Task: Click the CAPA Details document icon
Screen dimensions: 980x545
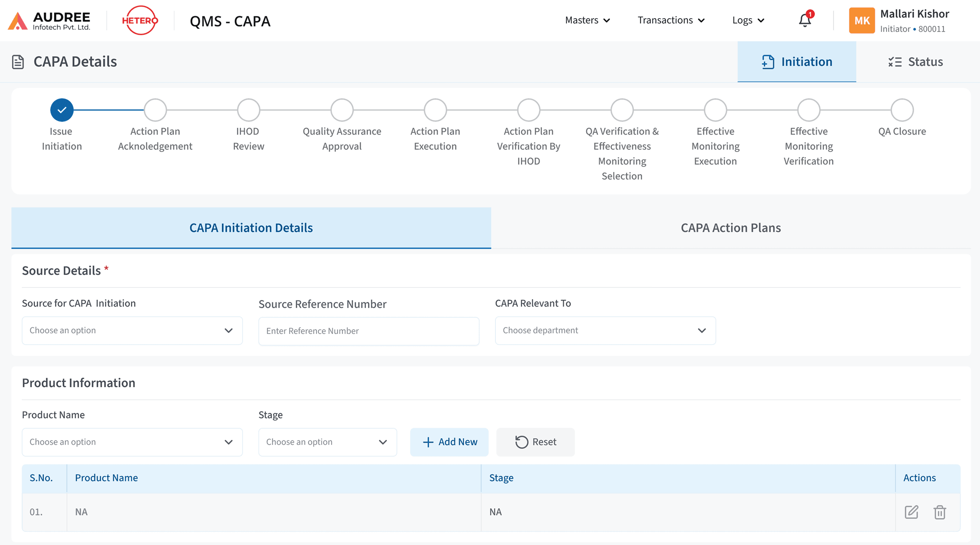Action: [x=18, y=61]
